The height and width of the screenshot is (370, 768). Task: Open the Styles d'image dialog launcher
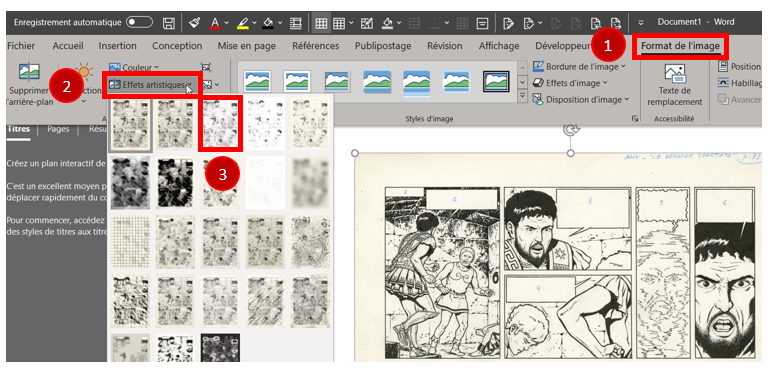(x=635, y=119)
